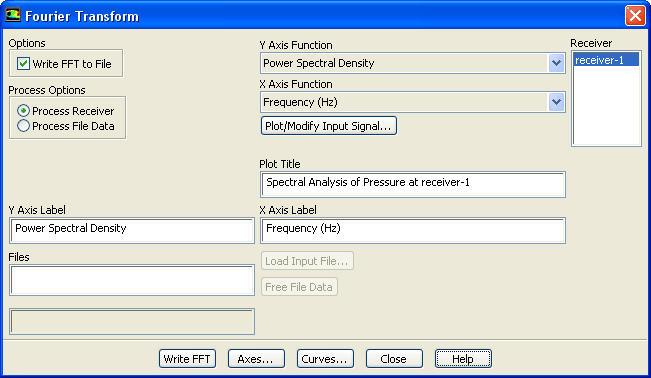
Task: Open the Axes settings dialog
Action: point(256,358)
